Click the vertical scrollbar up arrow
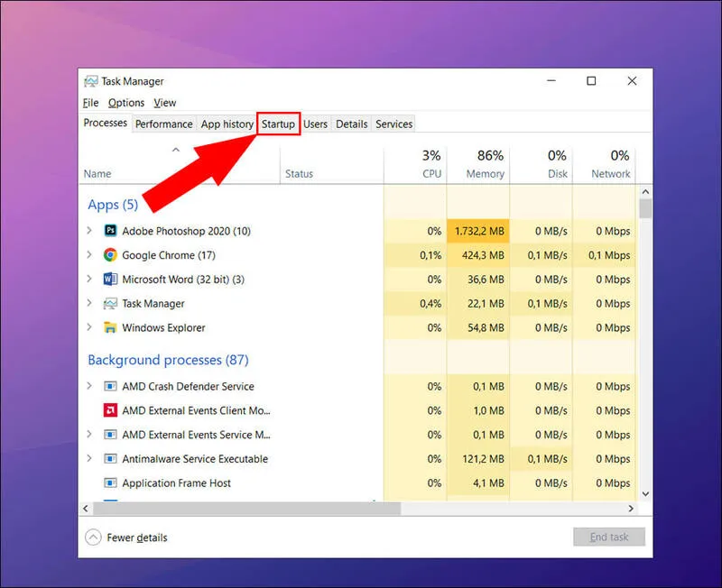 [645, 191]
